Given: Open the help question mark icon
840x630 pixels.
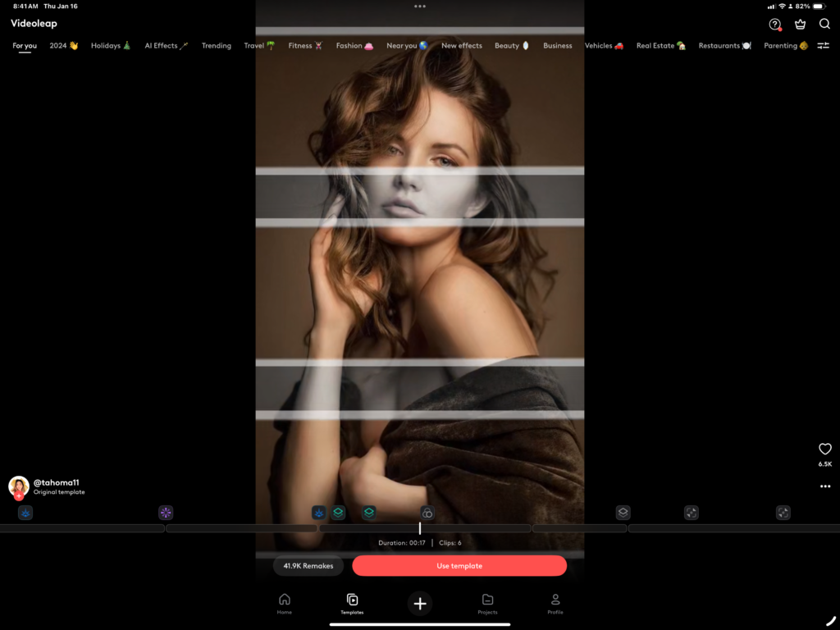Looking at the screenshot, I should (x=775, y=25).
